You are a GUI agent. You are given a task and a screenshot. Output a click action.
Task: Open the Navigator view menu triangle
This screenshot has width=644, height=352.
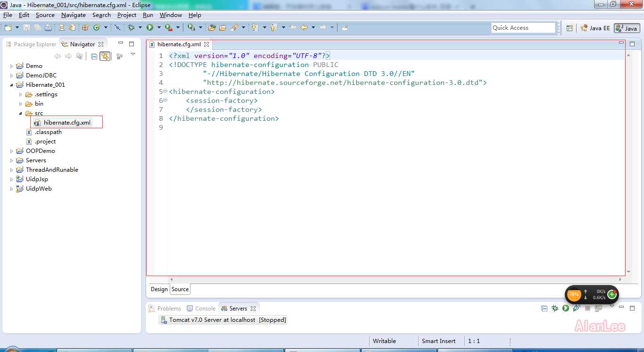point(133,55)
